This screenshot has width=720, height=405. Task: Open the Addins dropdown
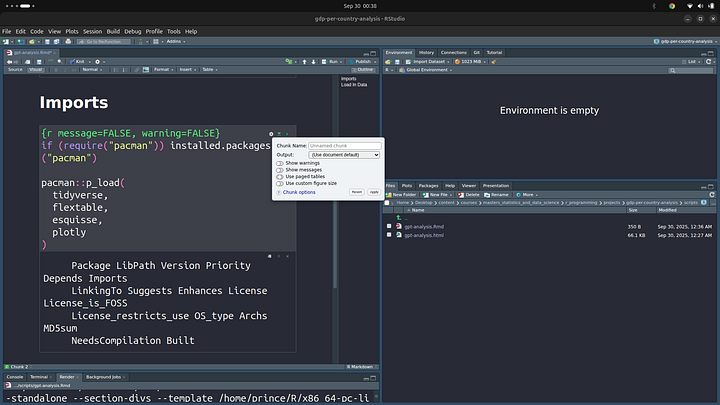[176, 42]
